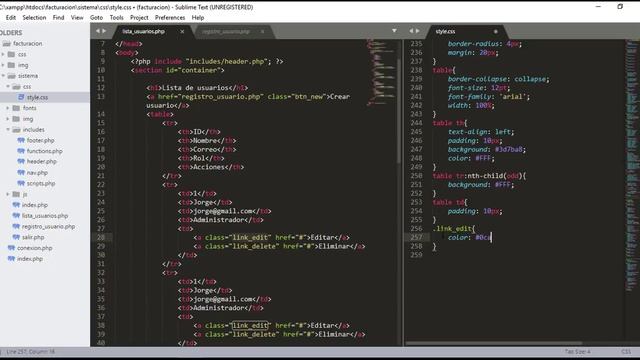Open the Edit menu
This screenshot has width=640, height=360.
pyautogui.click(x=11, y=18)
